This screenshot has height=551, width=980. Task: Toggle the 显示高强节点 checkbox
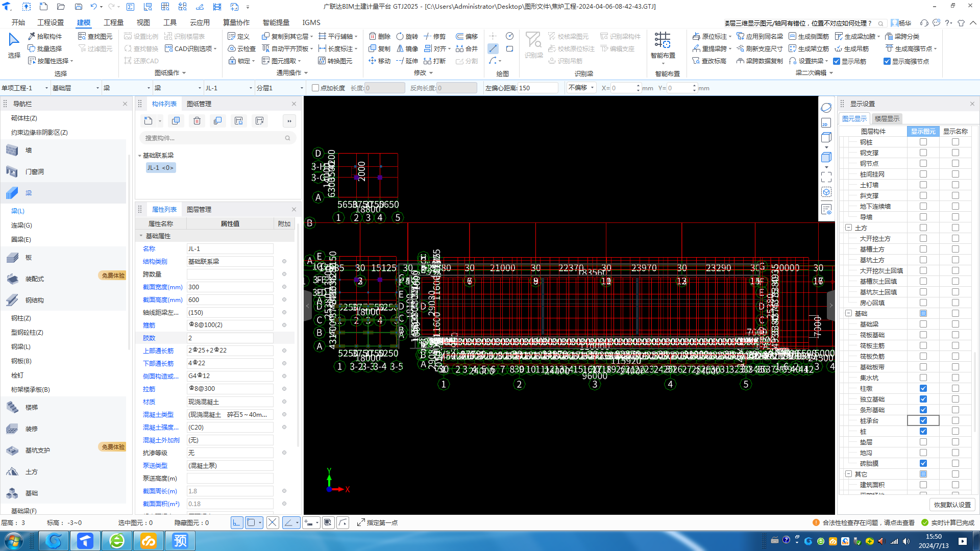tap(887, 61)
